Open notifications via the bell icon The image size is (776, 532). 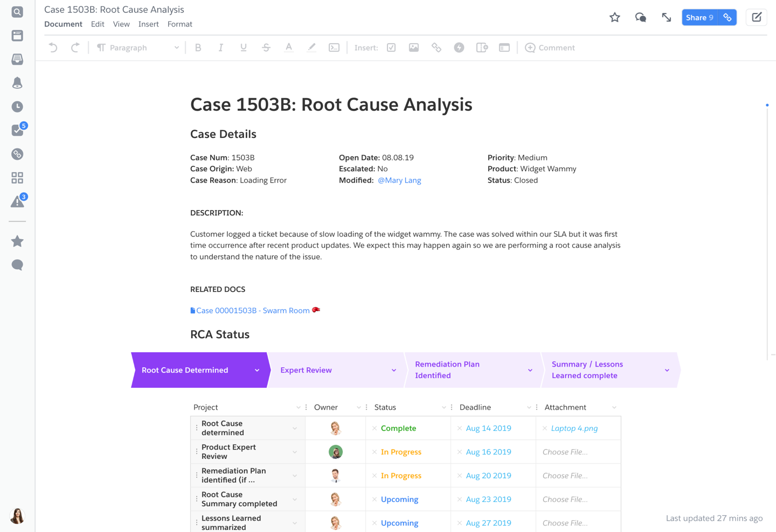tap(17, 82)
